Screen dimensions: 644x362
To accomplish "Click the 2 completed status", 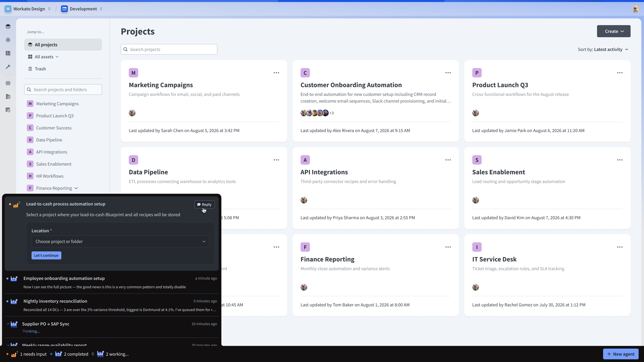I will pos(69,354).
